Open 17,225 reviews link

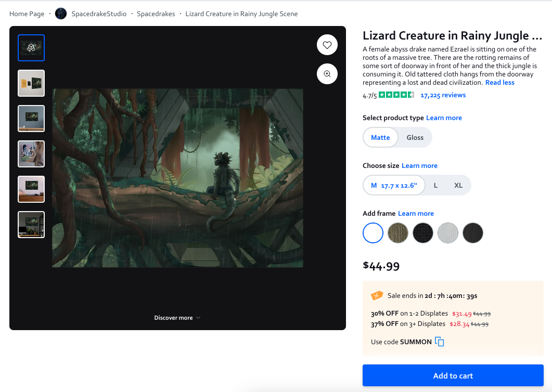pos(443,95)
